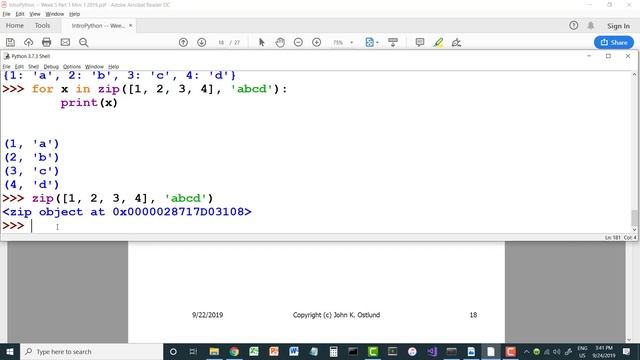Viewport: 640px width, 360px height.
Task: Click the zip object output line
Action: pos(127,212)
